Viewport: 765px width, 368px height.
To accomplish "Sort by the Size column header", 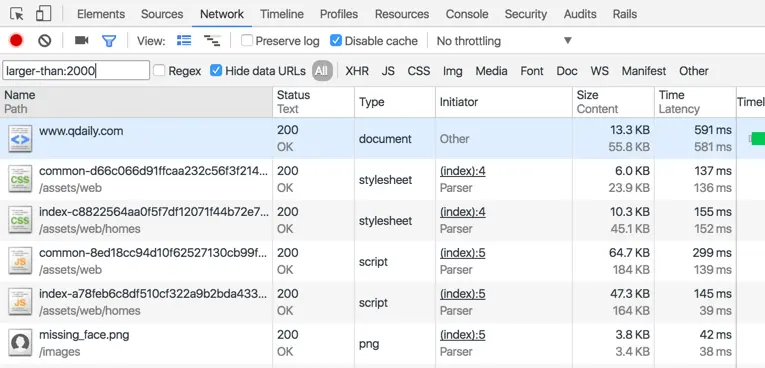I will 613,102.
